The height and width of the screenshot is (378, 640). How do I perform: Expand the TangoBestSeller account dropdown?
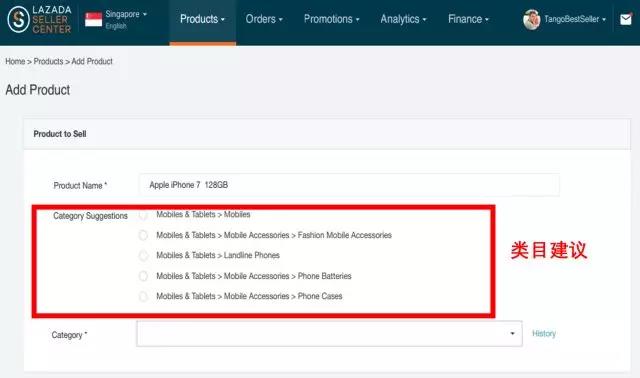pyautogui.click(x=575, y=19)
